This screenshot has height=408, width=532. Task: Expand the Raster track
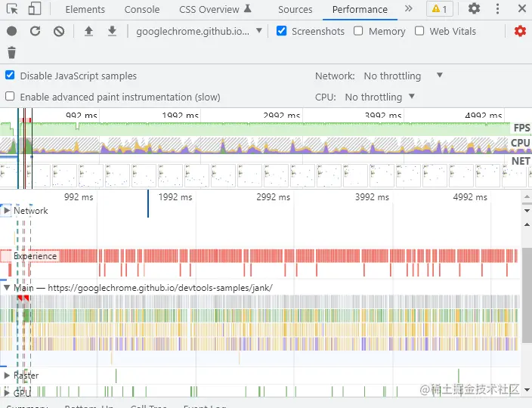coord(7,376)
